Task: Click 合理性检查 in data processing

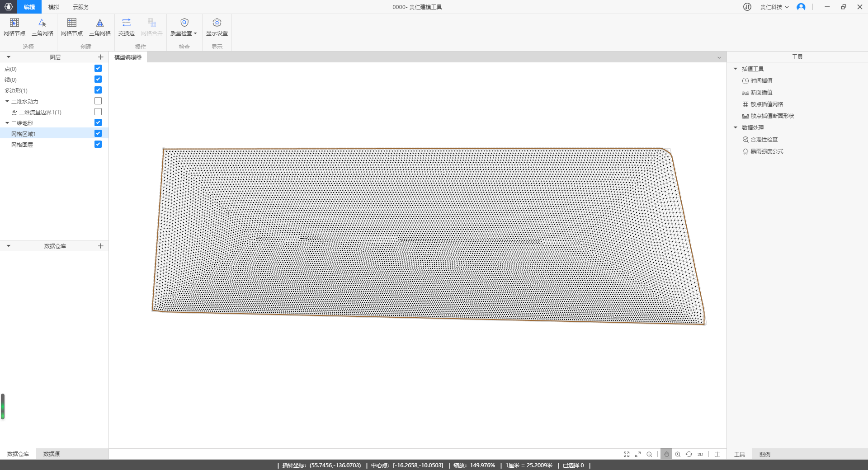Action: coord(764,140)
